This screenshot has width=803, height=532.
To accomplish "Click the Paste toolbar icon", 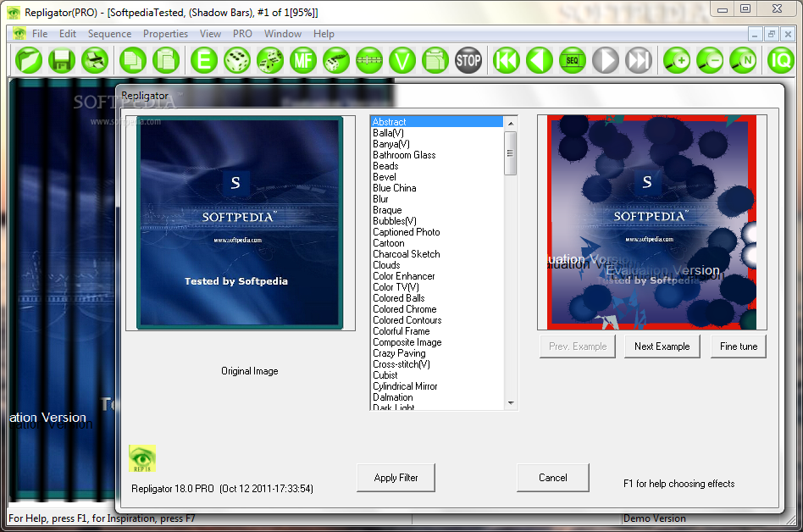I will (166, 60).
